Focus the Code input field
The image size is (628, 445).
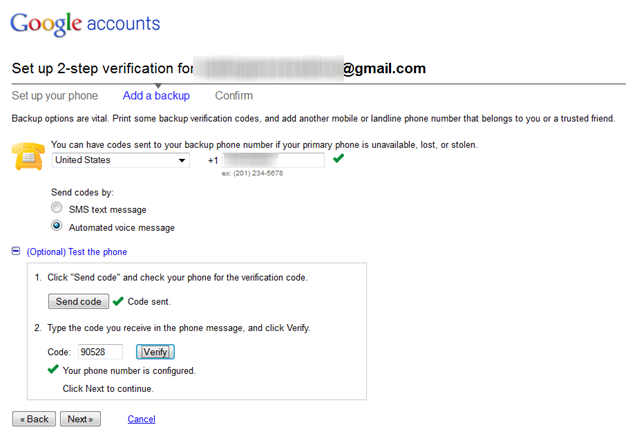point(100,352)
